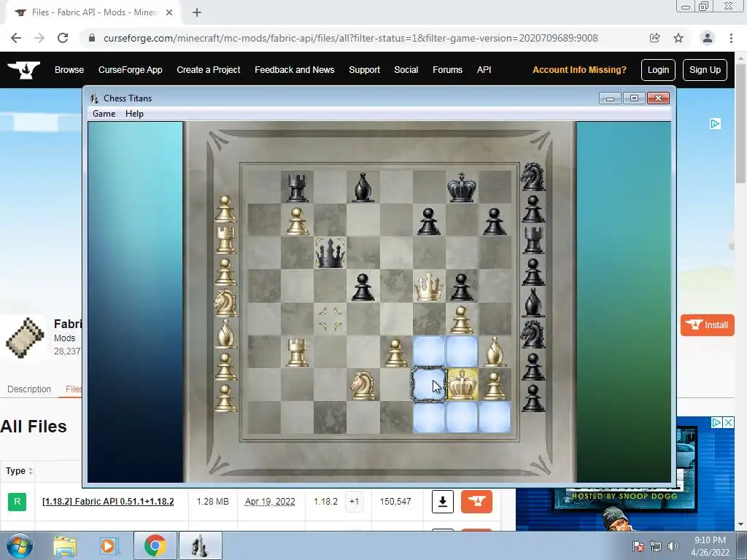The width and height of the screenshot is (747, 560).
Task: Select the white queen on the board
Action: (429, 286)
